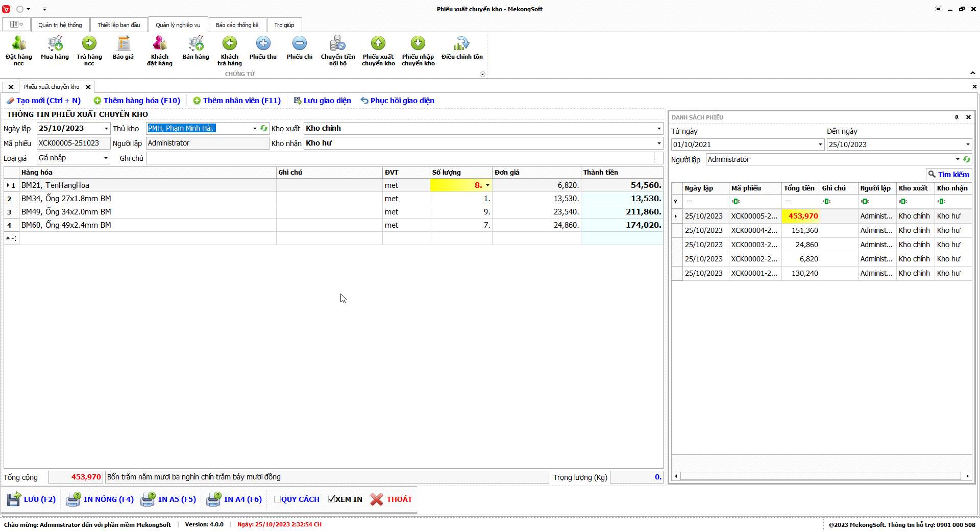Open Phiếu chi payment voucher

click(x=300, y=49)
